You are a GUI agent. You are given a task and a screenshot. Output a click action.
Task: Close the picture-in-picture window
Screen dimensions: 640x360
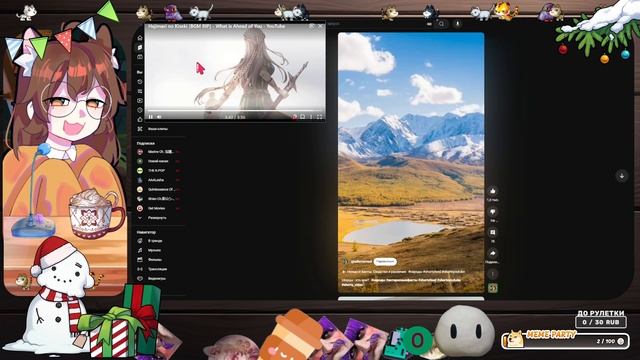[320, 26]
